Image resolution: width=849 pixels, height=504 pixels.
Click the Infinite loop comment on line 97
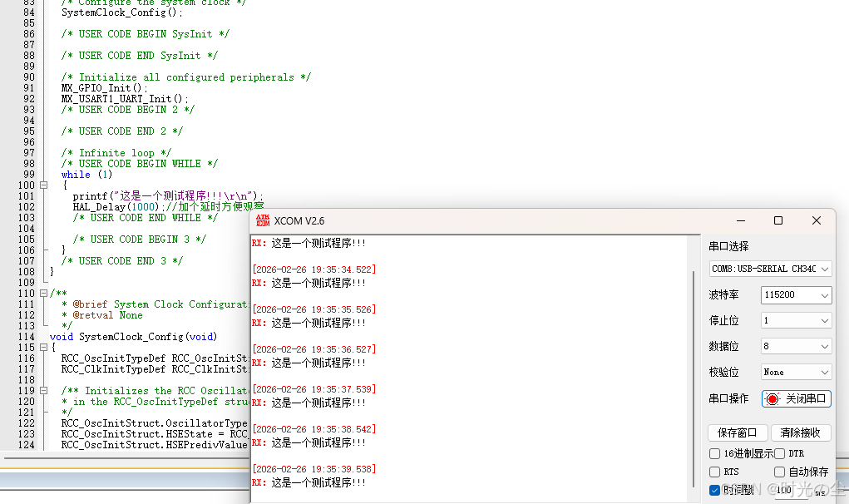tap(116, 153)
